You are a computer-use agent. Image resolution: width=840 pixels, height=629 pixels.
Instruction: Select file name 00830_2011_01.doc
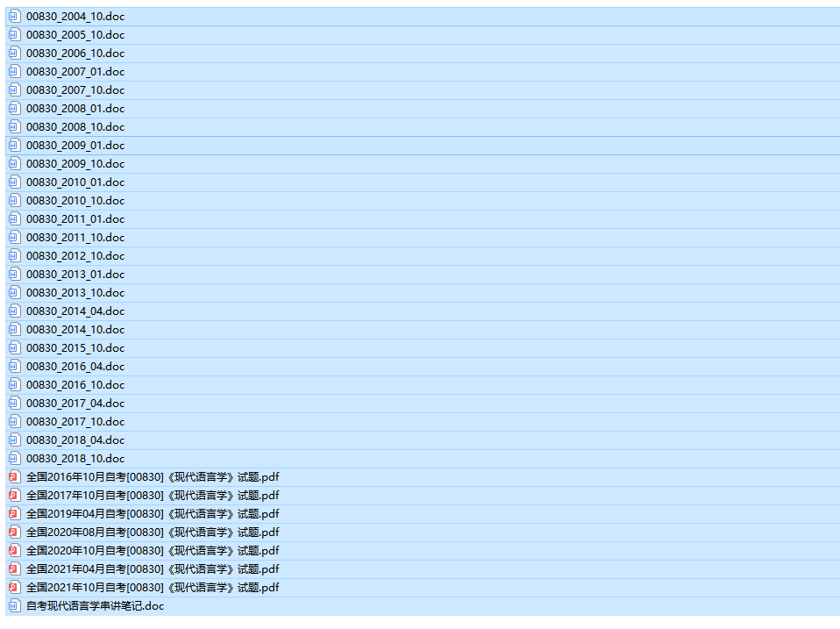point(75,219)
